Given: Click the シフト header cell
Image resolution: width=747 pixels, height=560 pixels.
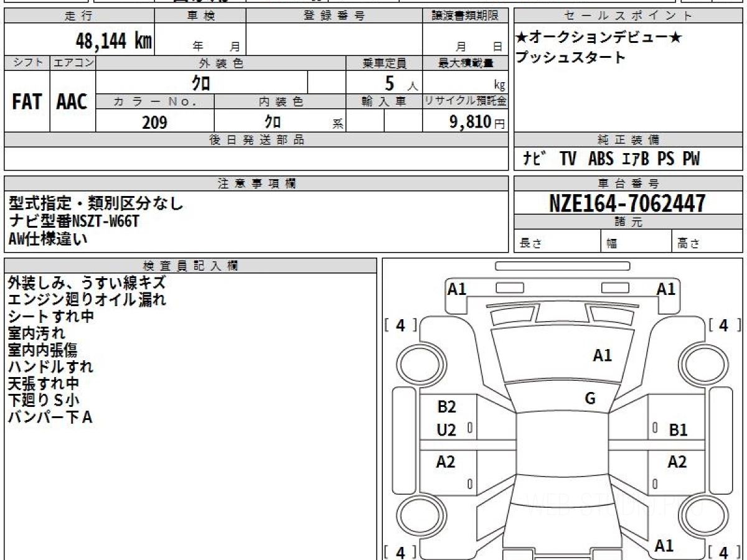Looking at the screenshot, I should 27,63.
